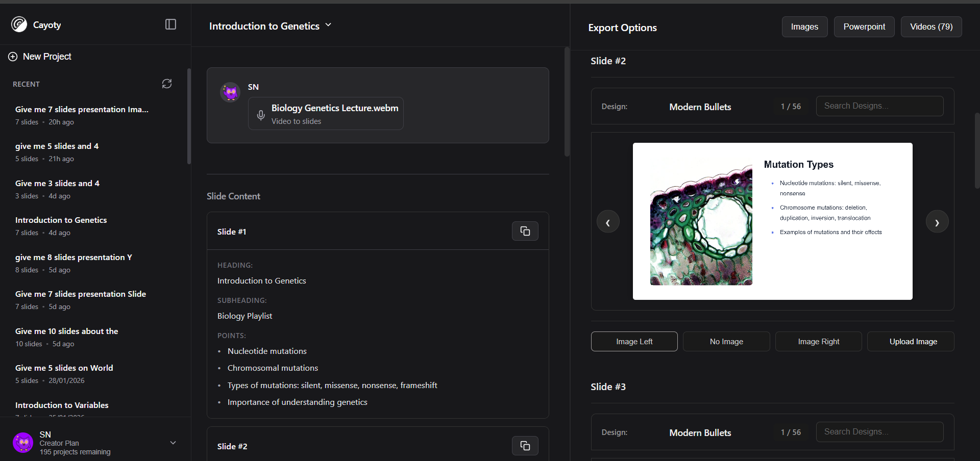Switch to the Images export tab

pyautogui.click(x=804, y=27)
